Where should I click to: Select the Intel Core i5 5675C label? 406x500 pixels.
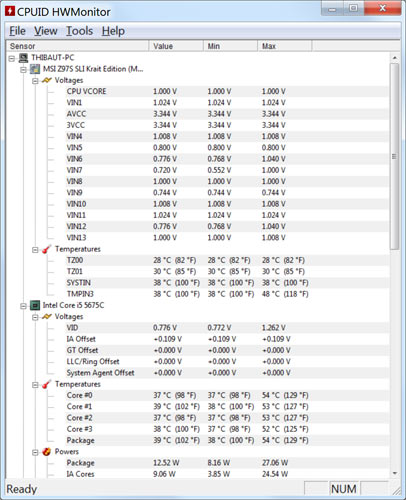73,305
